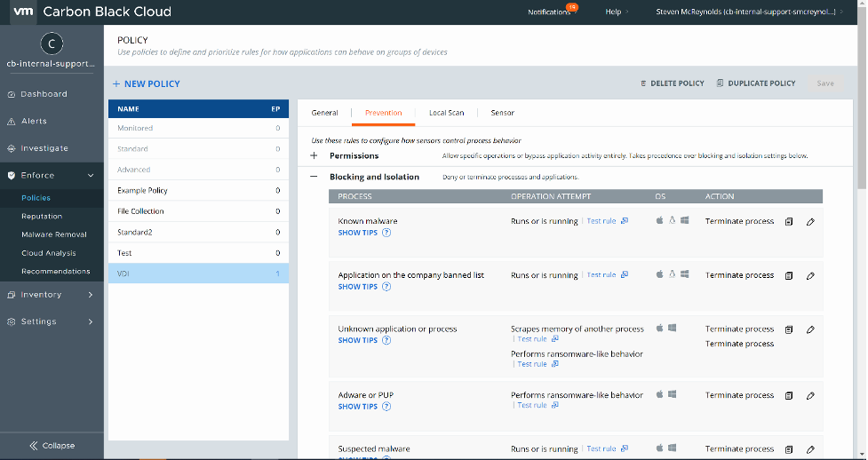This screenshot has width=868, height=460.
Task: Select the File Collection policy
Action: pos(198,211)
